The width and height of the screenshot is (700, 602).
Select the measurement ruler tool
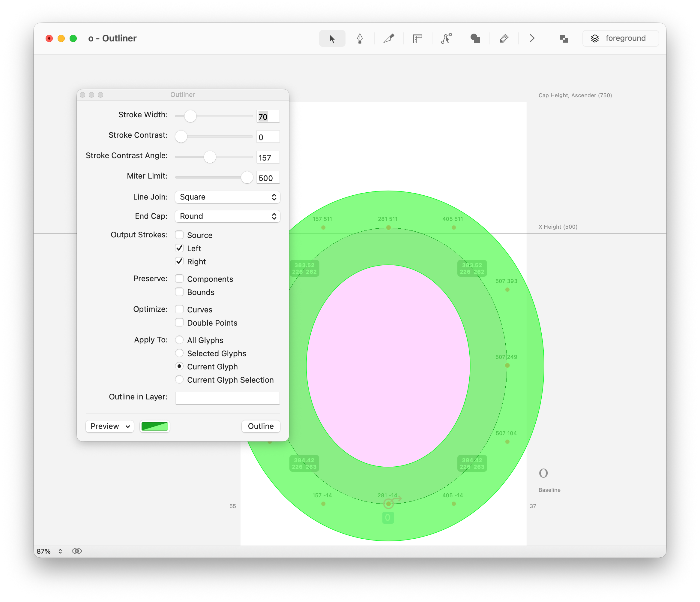417,38
